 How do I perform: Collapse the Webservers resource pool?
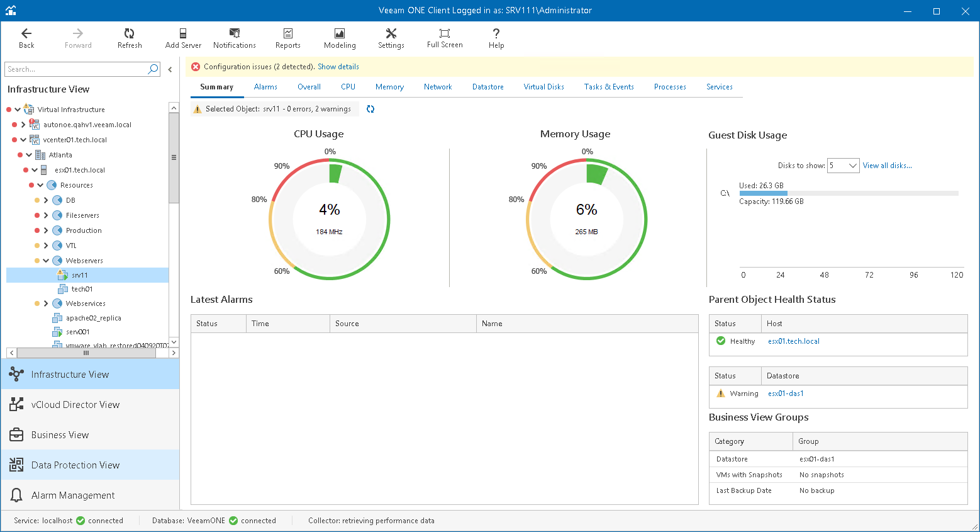coord(46,261)
